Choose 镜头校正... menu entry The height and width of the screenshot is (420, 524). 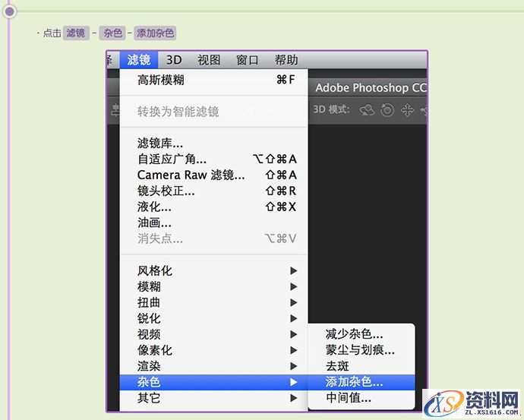coord(214,191)
